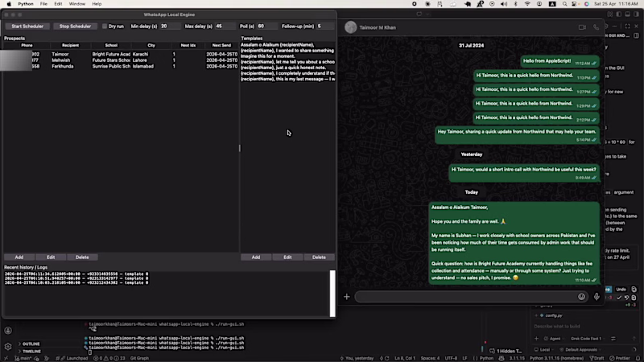This screenshot has height=362, width=644.
Task: Select the 'Assalam o Alaikum' template
Action: click(287, 45)
